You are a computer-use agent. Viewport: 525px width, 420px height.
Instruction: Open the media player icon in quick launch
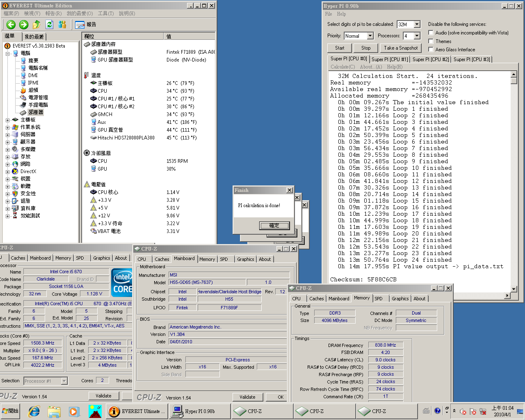74,411
